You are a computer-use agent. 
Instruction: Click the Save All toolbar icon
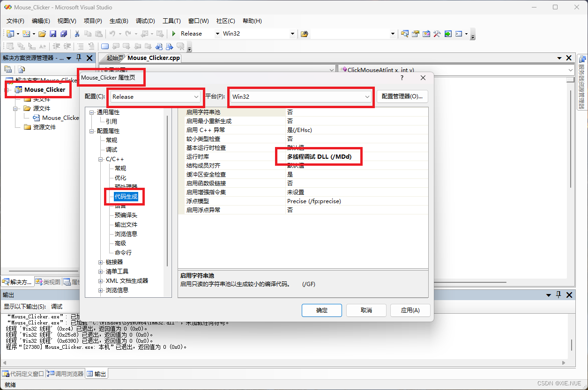coord(64,34)
